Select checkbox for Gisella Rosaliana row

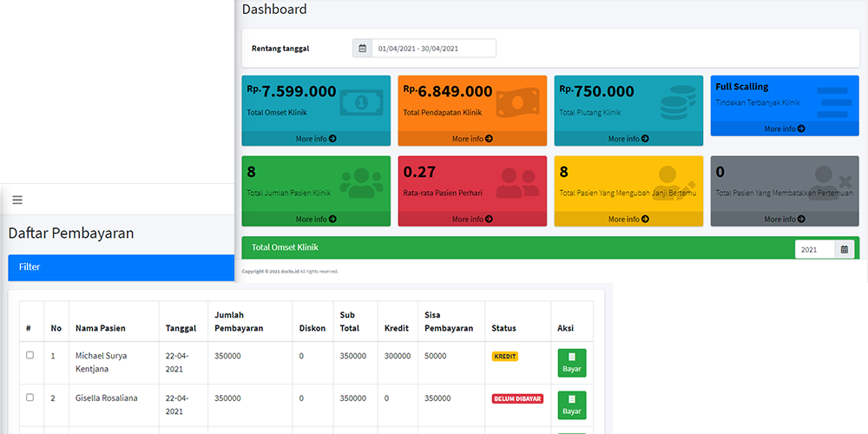click(x=30, y=398)
